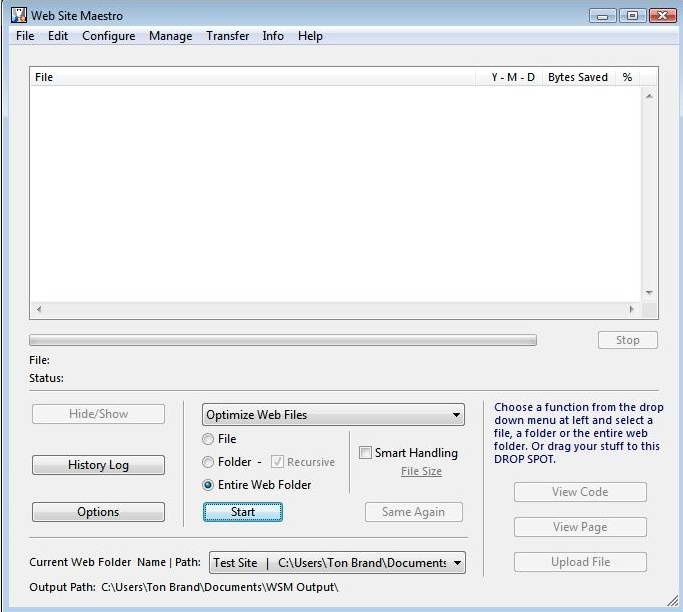Click the Hide/Show button
This screenshot has width=683, height=612.
(x=98, y=414)
